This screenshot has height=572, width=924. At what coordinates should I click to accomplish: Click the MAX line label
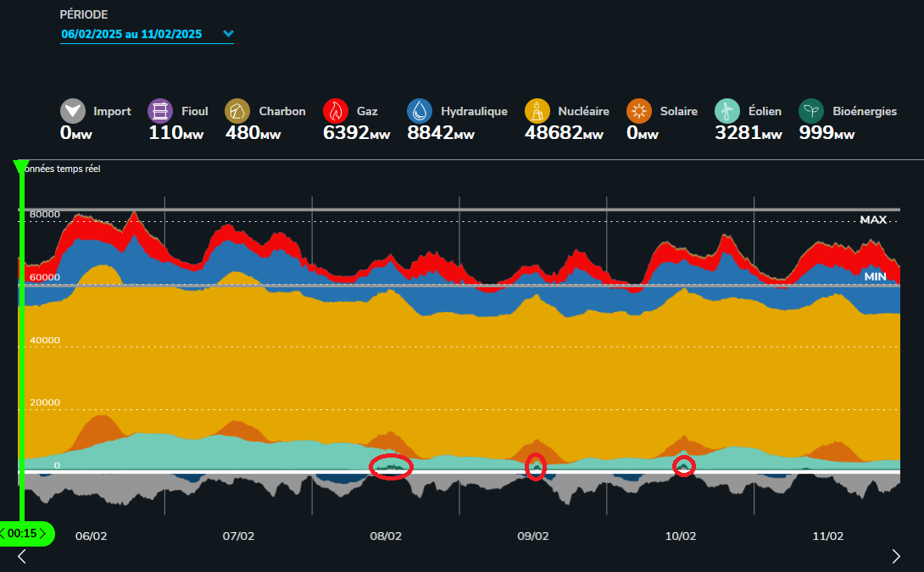[873, 219]
